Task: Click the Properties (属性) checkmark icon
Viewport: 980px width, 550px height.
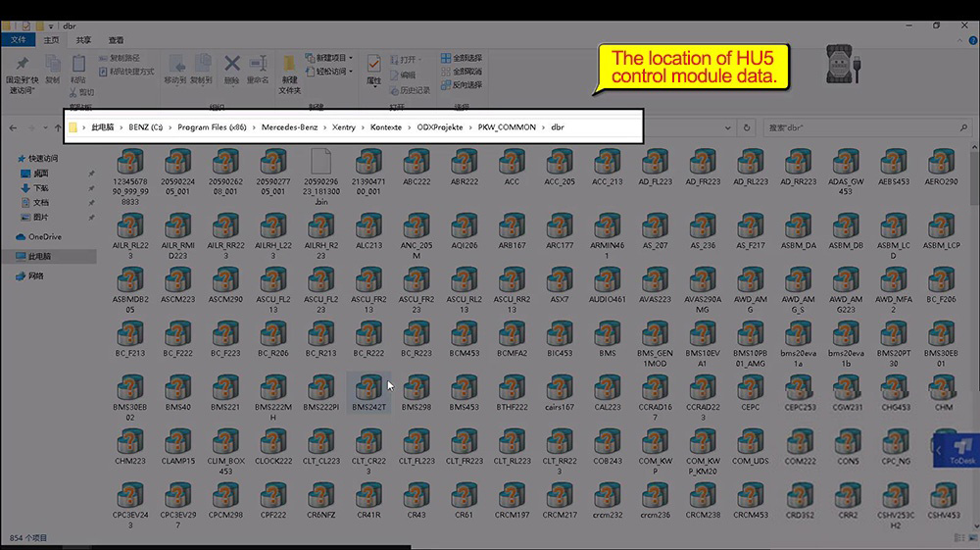Action: pos(373,65)
